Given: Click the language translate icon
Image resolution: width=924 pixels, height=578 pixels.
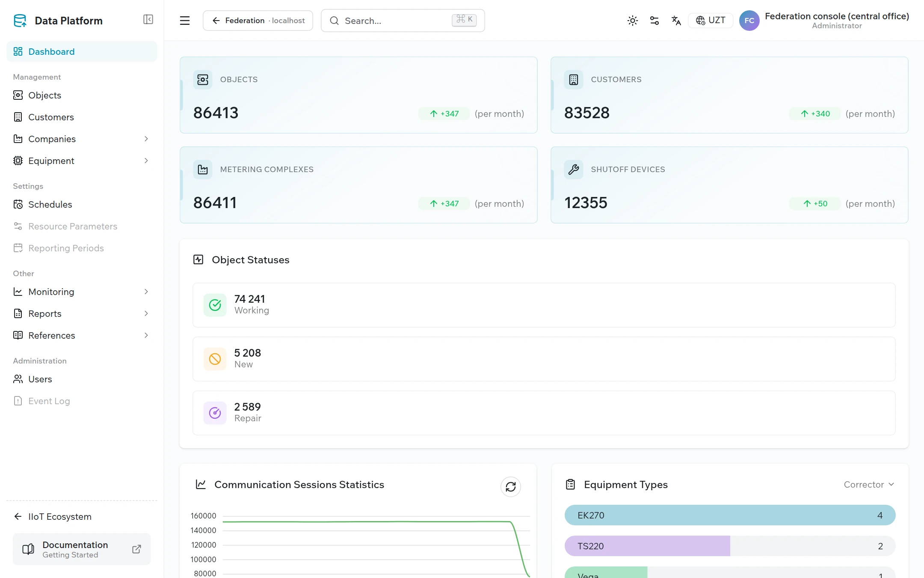Looking at the screenshot, I should pos(676,21).
